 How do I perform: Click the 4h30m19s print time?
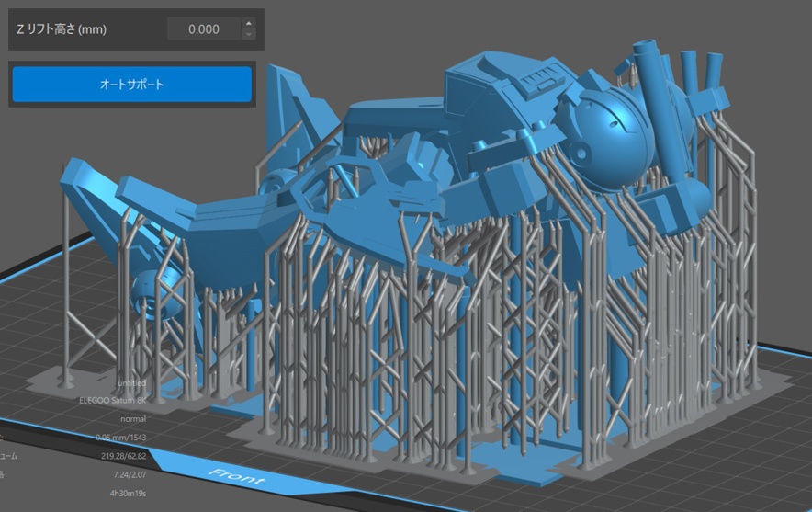tap(128, 494)
